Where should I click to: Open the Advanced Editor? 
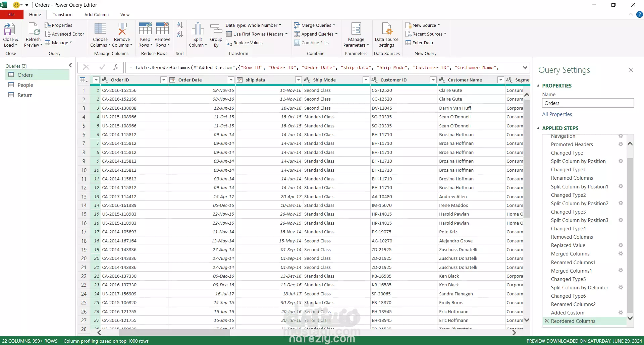(x=64, y=34)
